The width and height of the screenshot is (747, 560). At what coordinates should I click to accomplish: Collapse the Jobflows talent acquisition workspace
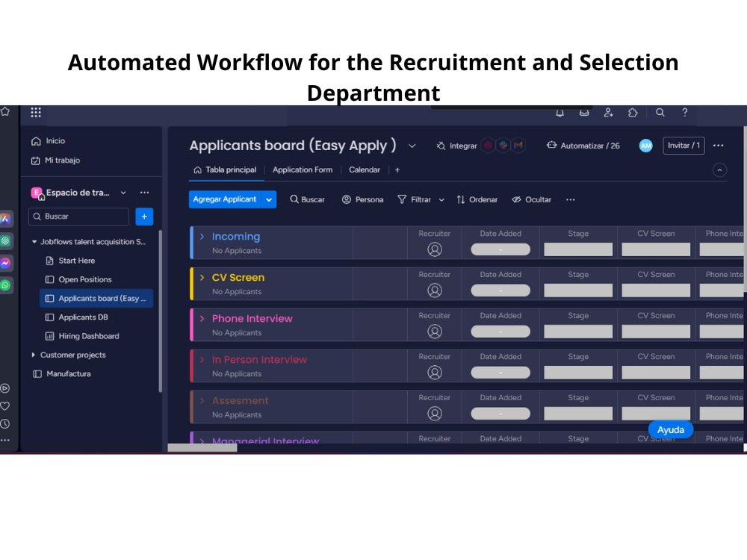[x=34, y=241]
